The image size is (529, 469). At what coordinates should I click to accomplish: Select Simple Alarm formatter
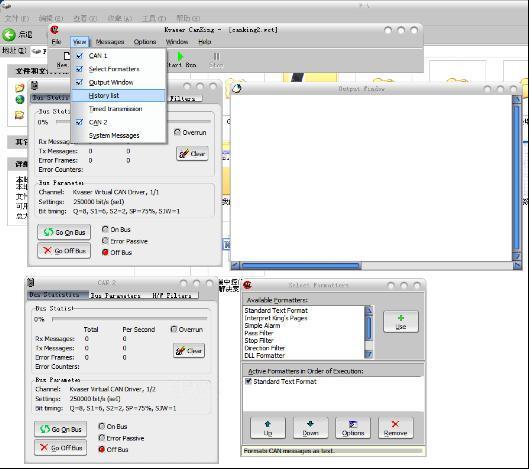tap(262, 326)
